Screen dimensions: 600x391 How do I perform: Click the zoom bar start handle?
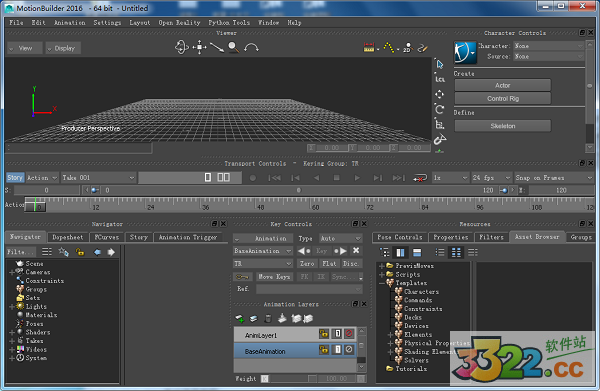[95, 190]
